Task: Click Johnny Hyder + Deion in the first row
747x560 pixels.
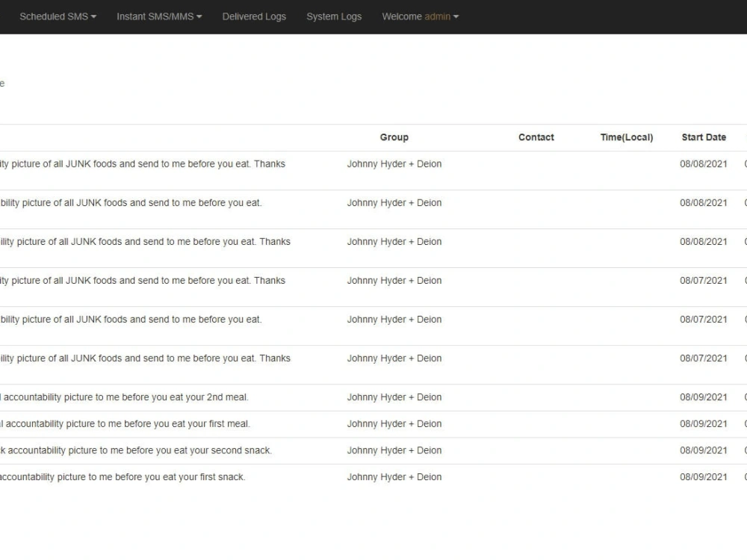Action: point(394,164)
